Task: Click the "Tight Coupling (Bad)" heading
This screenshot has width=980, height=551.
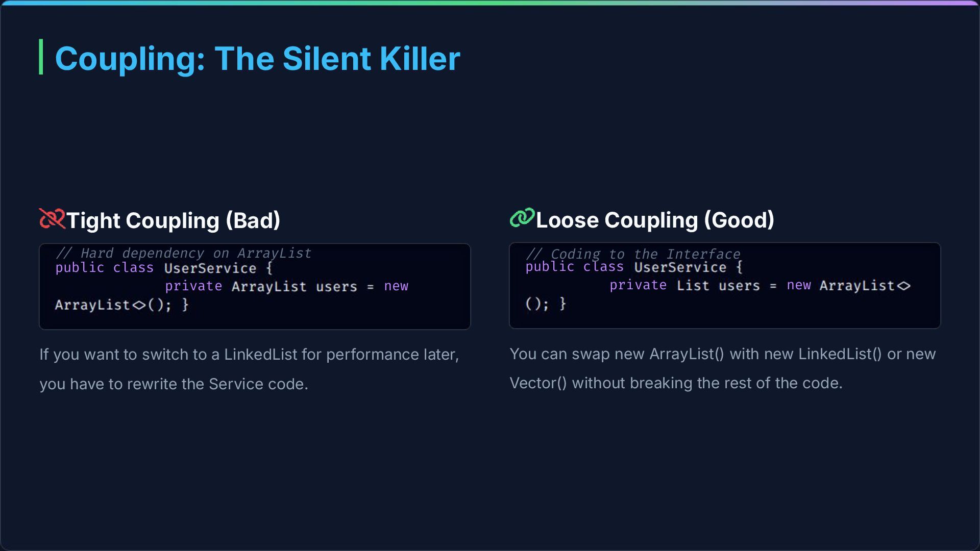Action: 173,220
